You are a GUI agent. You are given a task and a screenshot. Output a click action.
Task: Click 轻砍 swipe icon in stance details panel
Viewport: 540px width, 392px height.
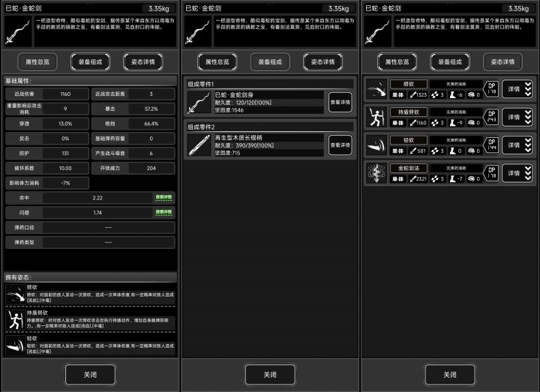coord(376,145)
